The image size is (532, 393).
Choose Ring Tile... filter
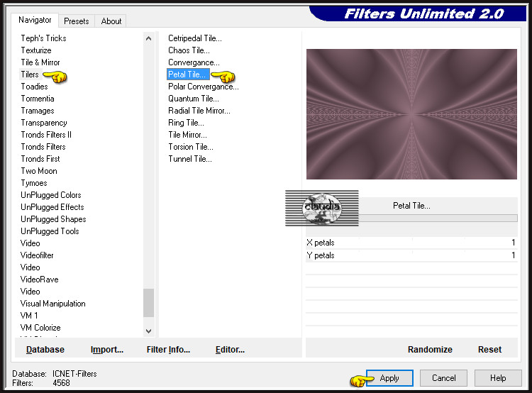point(186,123)
